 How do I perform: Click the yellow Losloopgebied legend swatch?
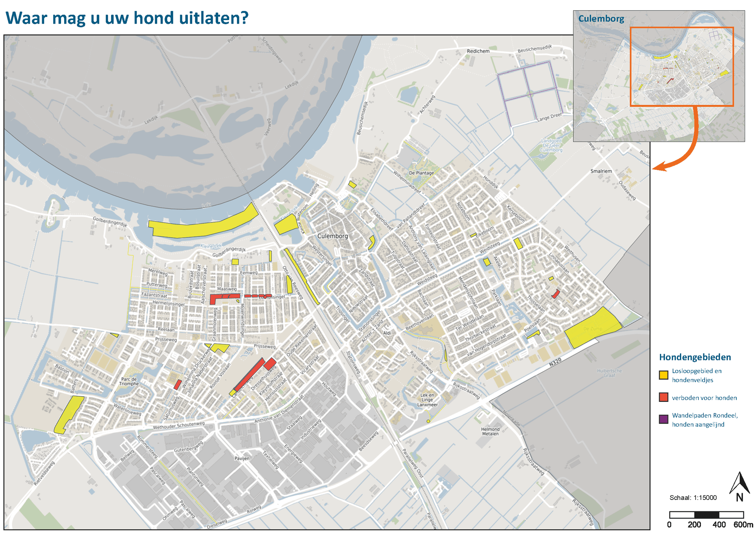664,375
